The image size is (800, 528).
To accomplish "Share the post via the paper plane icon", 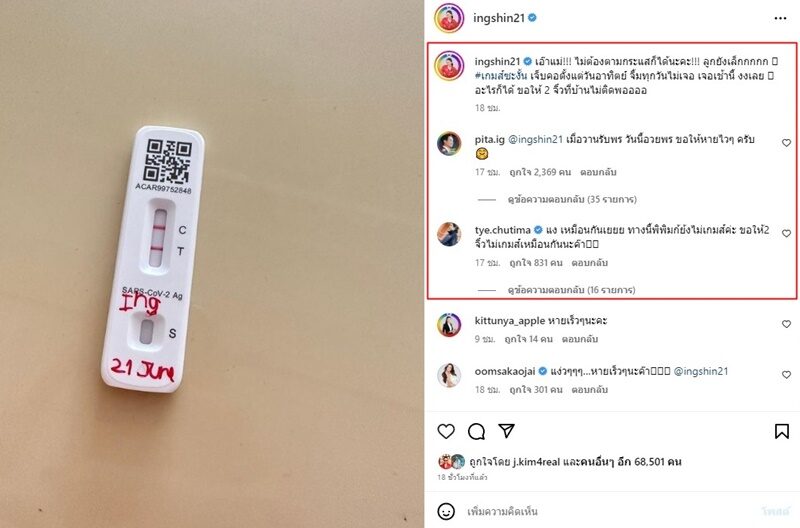I will click(506, 431).
